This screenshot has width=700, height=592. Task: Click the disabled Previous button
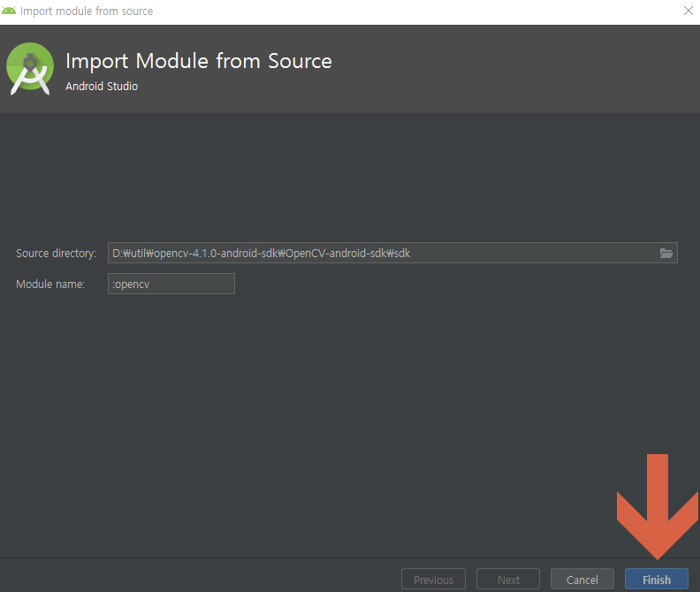pyautogui.click(x=433, y=579)
